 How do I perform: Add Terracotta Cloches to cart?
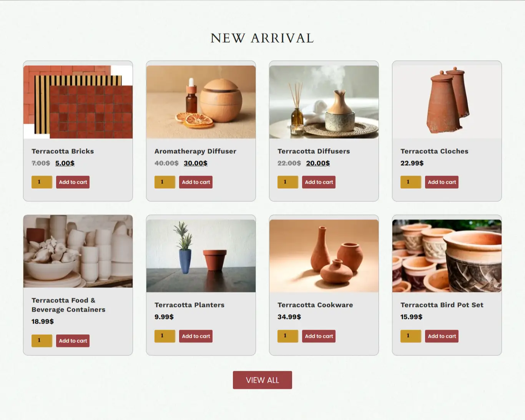click(x=442, y=182)
